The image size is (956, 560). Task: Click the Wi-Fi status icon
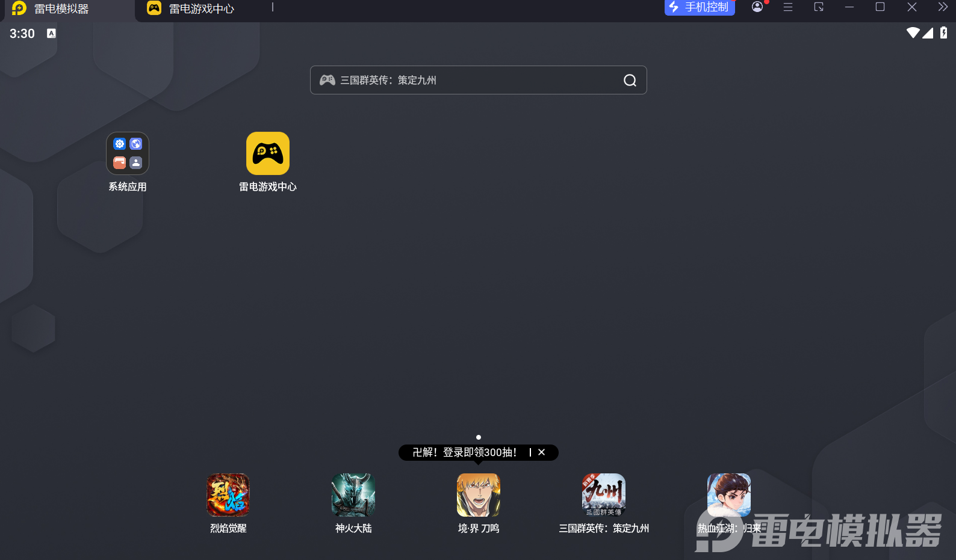tap(913, 33)
